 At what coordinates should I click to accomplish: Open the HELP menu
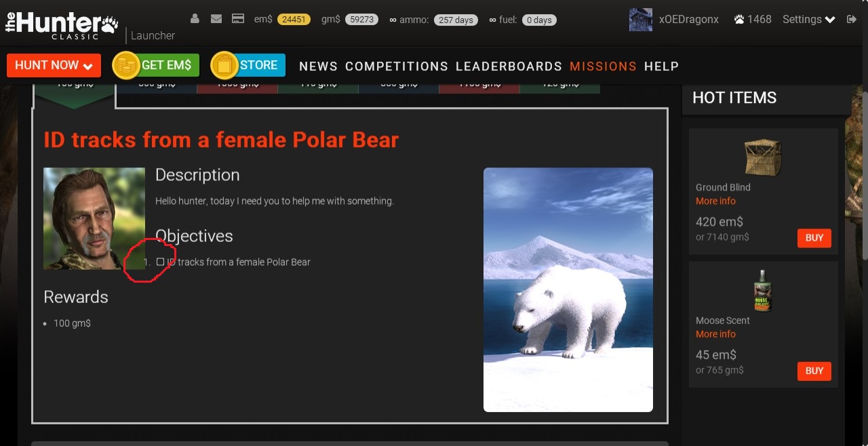click(661, 66)
